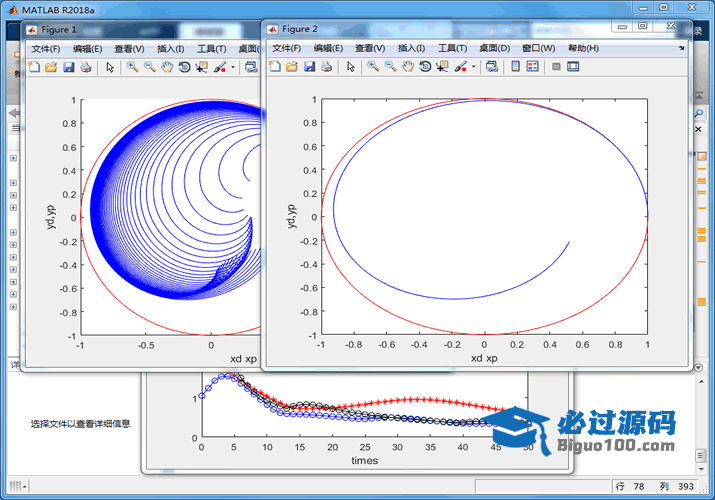715x500 pixels.
Task: Click lower-right scrollbar down arrow
Action: 701,469
